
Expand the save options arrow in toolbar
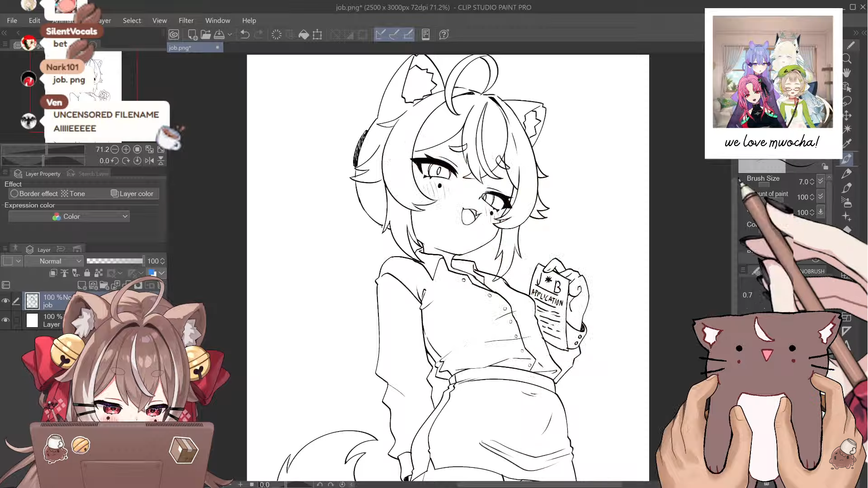[230, 35]
